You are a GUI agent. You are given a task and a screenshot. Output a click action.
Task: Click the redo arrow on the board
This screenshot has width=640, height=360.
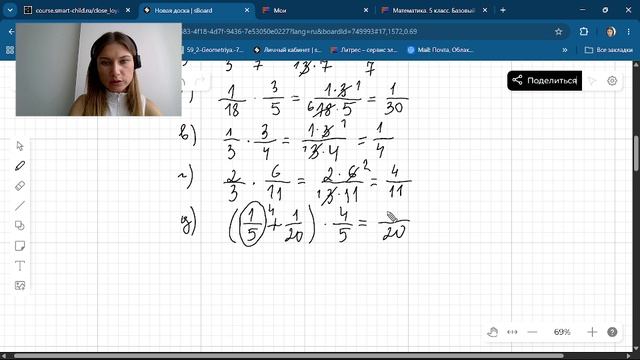coord(201,81)
